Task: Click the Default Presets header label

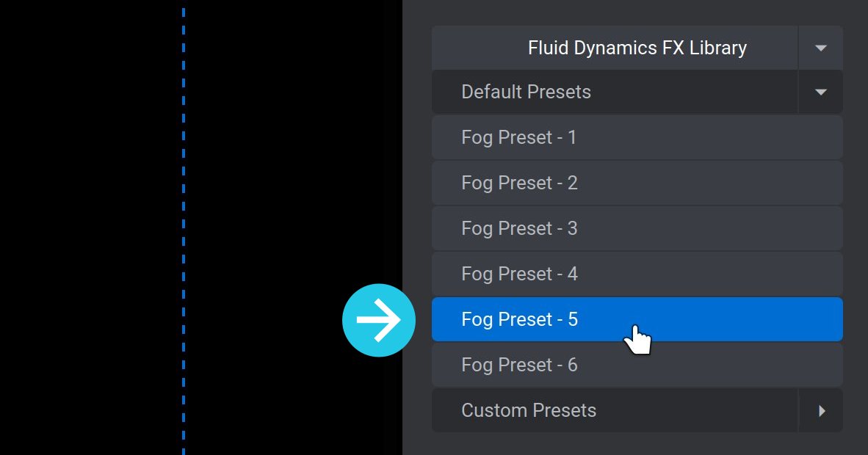Action: (x=526, y=92)
